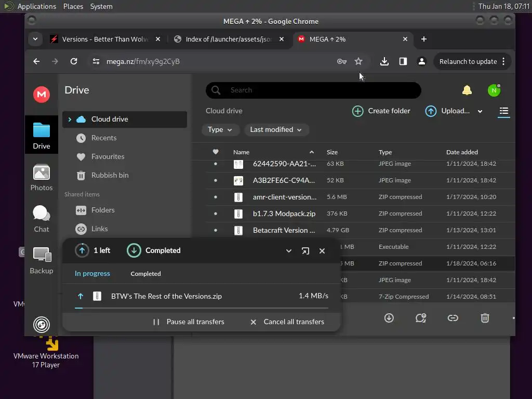
Task: Sort files by Size column
Action: (x=332, y=152)
